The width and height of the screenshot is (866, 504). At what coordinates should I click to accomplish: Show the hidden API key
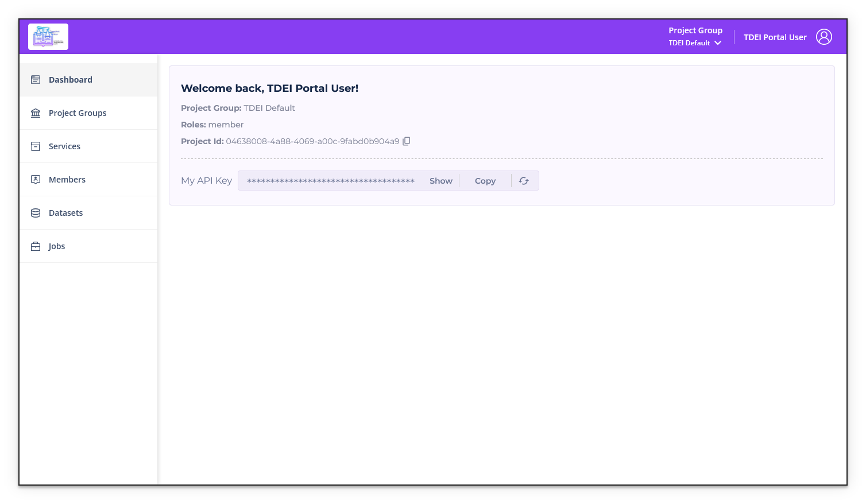point(440,180)
